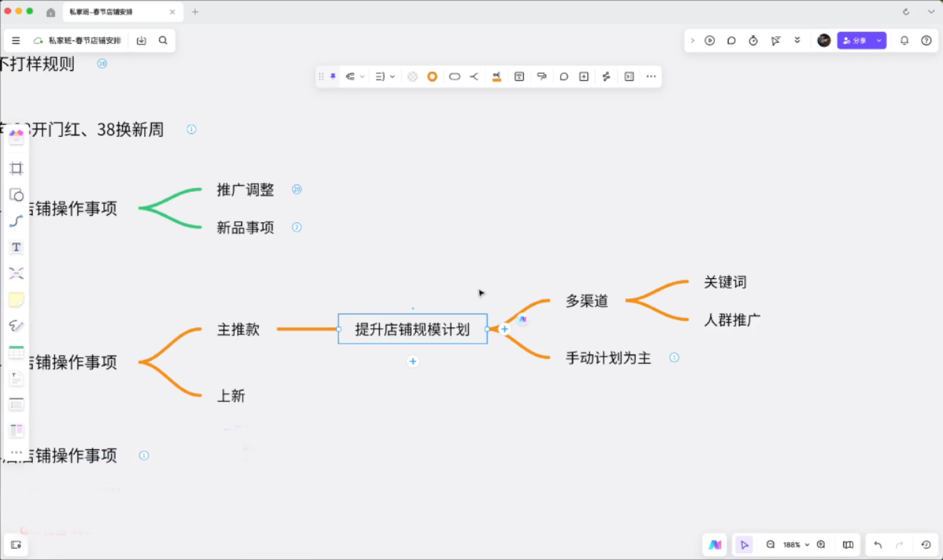Image resolution: width=943 pixels, height=560 pixels.
Task: Open the main hamburger menu
Action: pos(16,41)
